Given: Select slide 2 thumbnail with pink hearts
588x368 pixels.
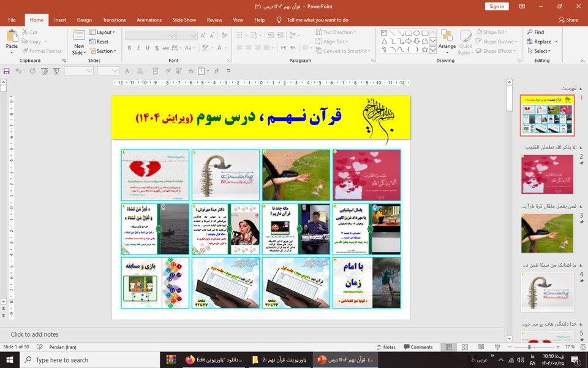Looking at the screenshot, I should coord(547,174).
